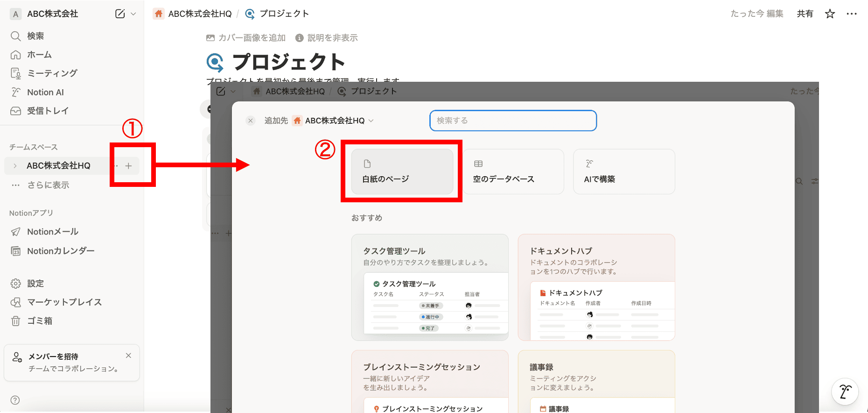Expand the ABC株式会社HQ teamspace chevron
Viewport: 868px width, 413px height.
click(x=15, y=166)
